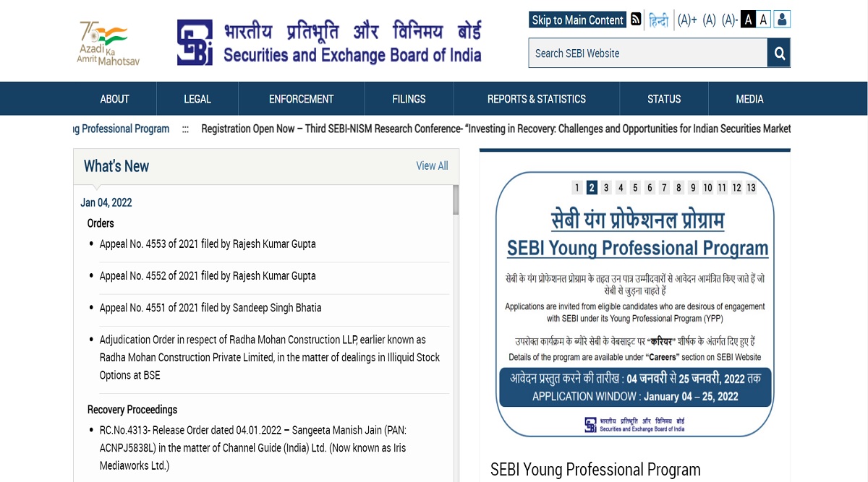Switch website language to Hindi
The width and height of the screenshot is (868, 482).
coord(660,20)
